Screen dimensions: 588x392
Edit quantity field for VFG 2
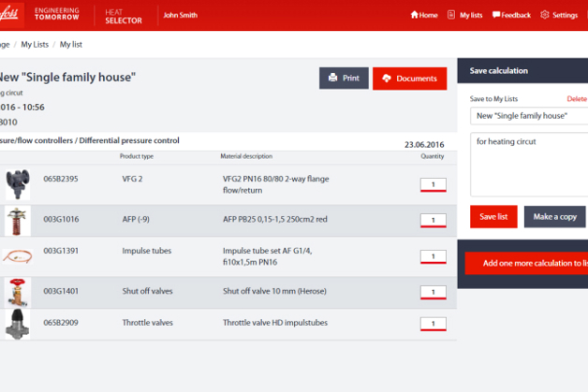click(x=433, y=184)
